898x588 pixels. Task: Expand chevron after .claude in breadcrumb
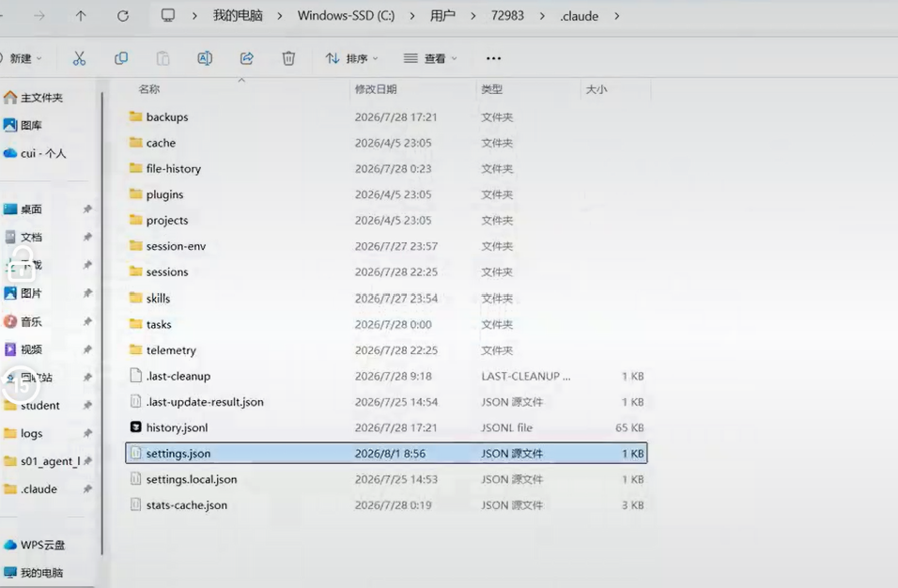[617, 16]
